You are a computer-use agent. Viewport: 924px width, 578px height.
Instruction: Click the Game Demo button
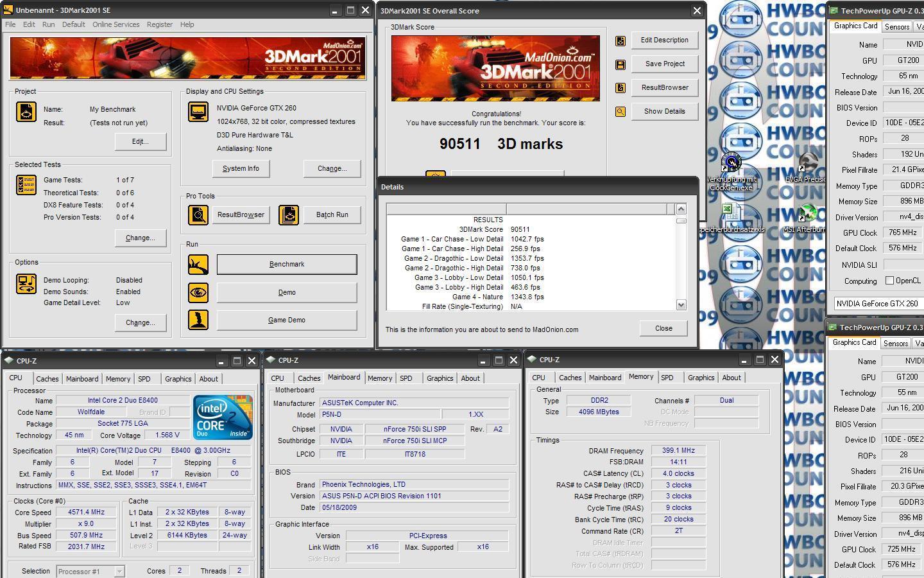pyautogui.click(x=287, y=320)
